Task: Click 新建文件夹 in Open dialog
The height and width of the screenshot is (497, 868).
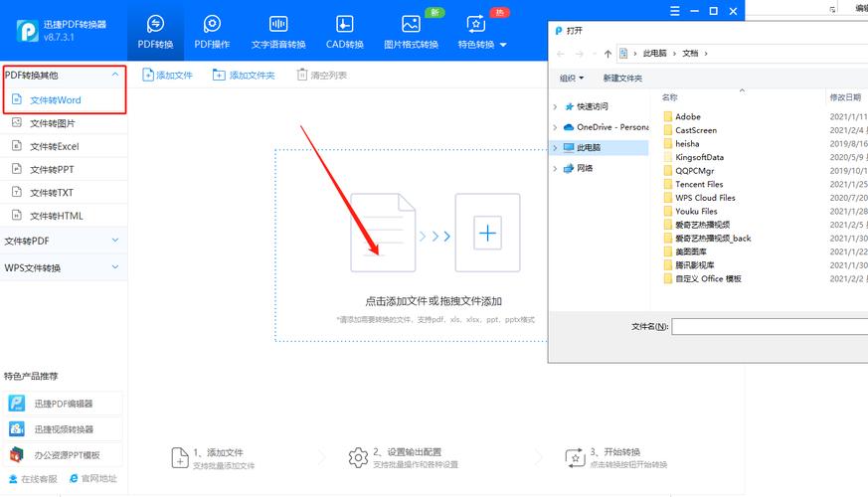Action: pos(622,79)
